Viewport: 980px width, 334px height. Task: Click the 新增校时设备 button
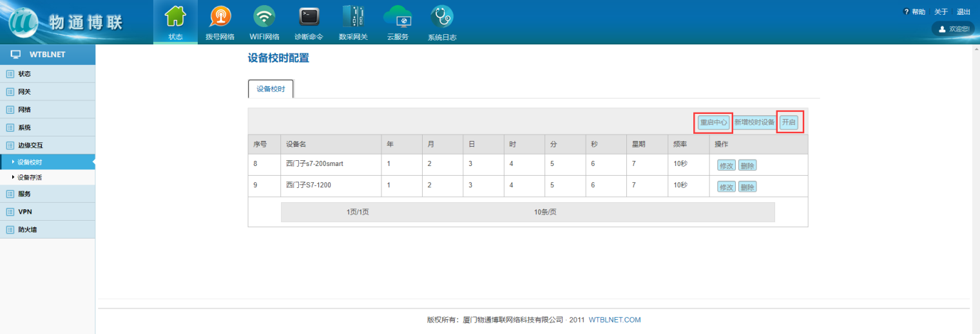coord(754,122)
